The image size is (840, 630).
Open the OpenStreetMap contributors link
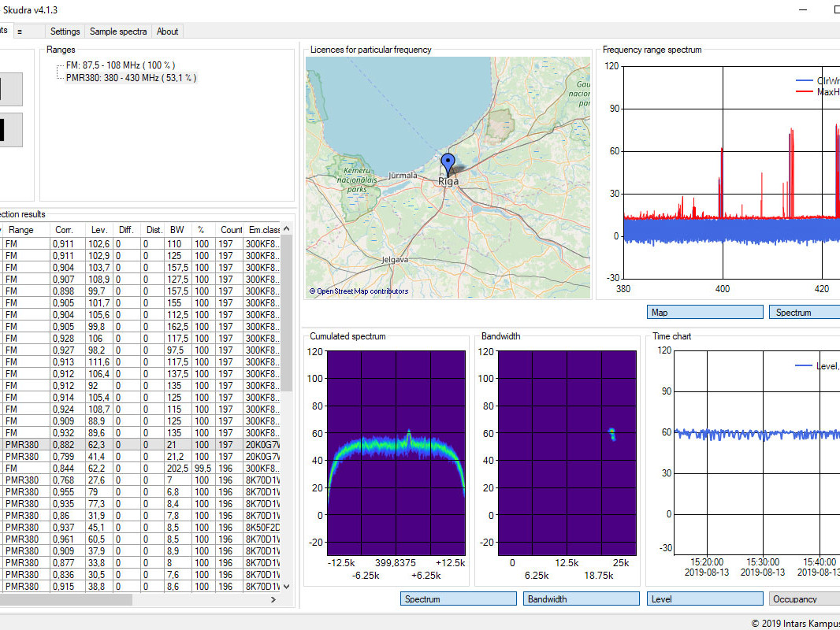click(362, 291)
